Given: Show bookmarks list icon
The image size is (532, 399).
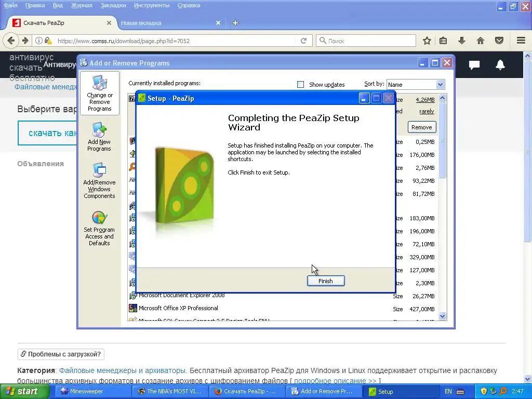Looking at the screenshot, I should coord(443,41).
